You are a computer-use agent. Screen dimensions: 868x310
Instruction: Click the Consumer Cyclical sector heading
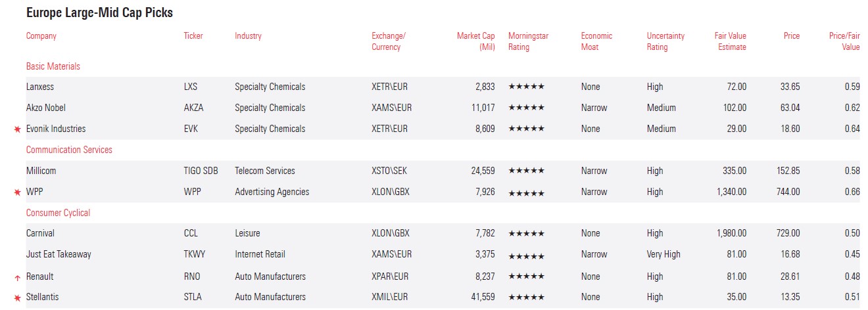click(x=58, y=213)
